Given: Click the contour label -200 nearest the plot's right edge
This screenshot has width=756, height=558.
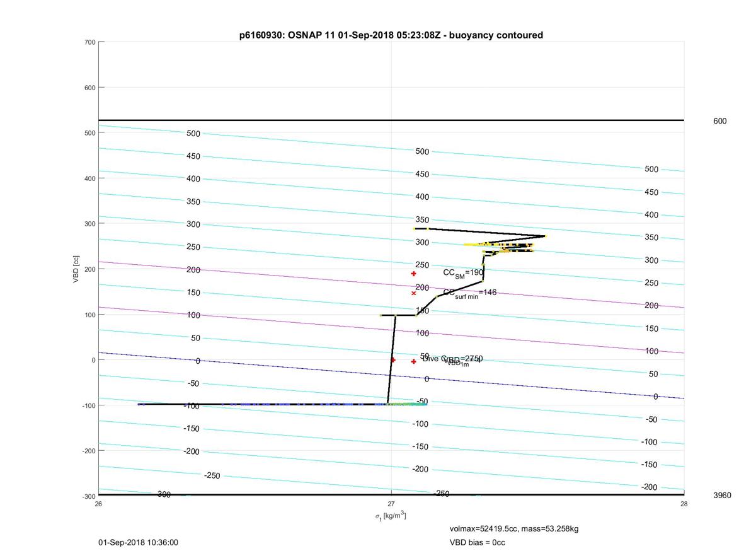Looking at the screenshot, I should click(x=649, y=487).
